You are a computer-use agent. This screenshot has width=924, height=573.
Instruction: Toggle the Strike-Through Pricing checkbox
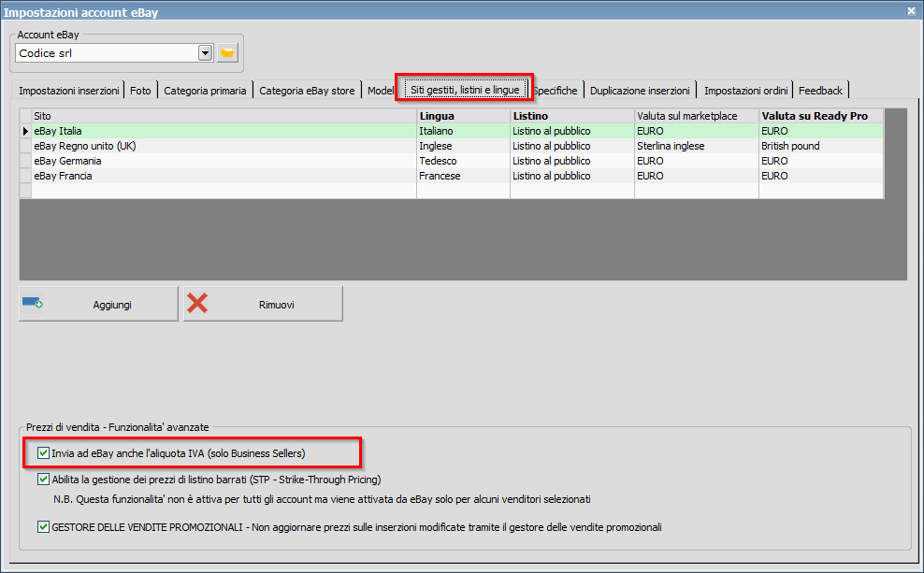tap(43, 479)
